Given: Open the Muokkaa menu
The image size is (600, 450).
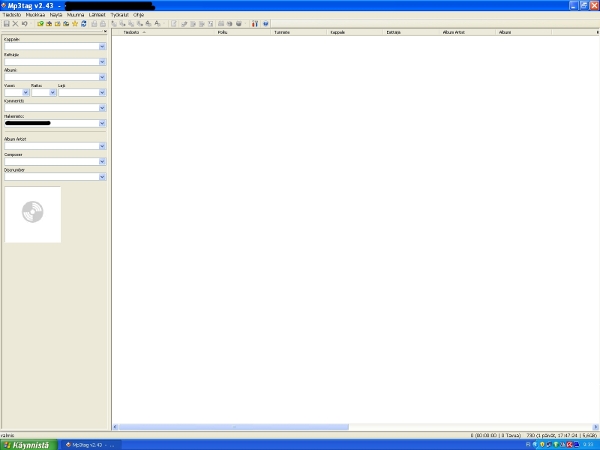Looking at the screenshot, I should click(x=35, y=15).
